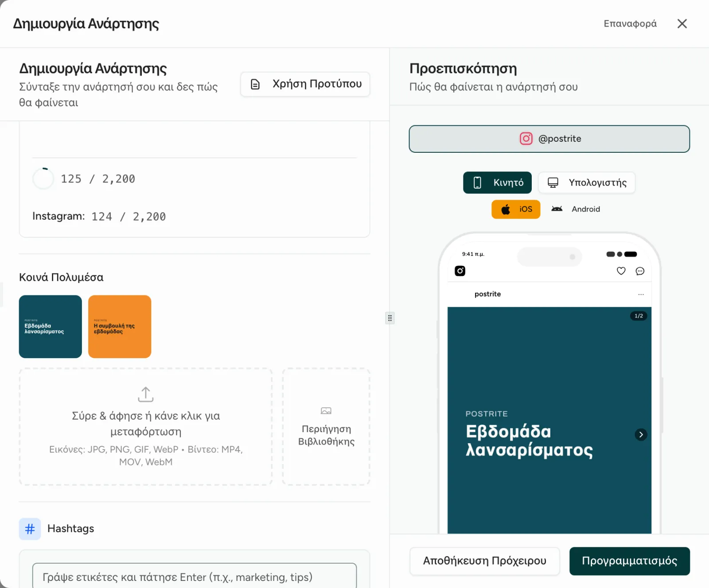The image size is (709, 588).
Task: Switch preview to Υπολογιστής tab
Action: (x=587, y=182)
